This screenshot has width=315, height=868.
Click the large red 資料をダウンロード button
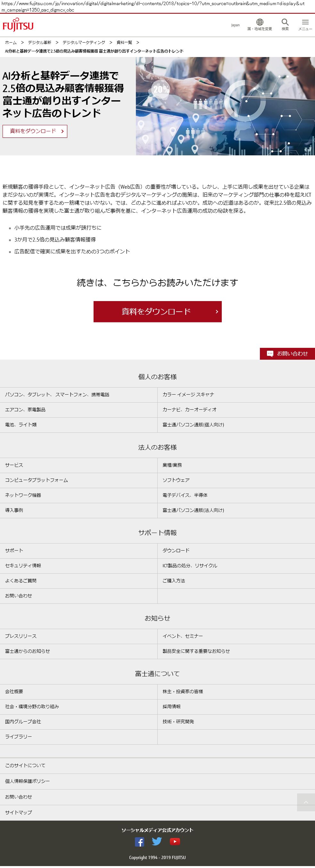click(x=158, y=311)
